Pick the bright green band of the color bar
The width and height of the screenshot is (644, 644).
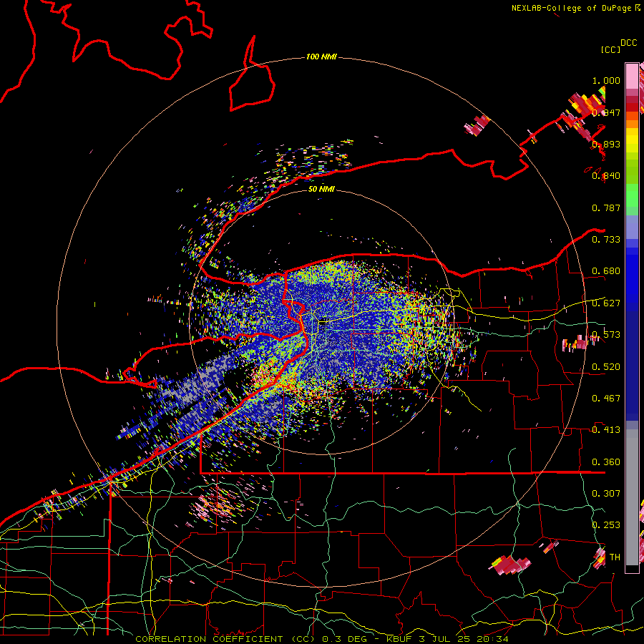click(632, 195)
